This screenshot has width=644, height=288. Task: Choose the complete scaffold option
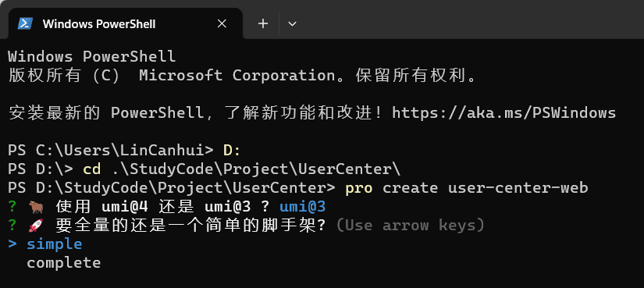tap(64, 263)
